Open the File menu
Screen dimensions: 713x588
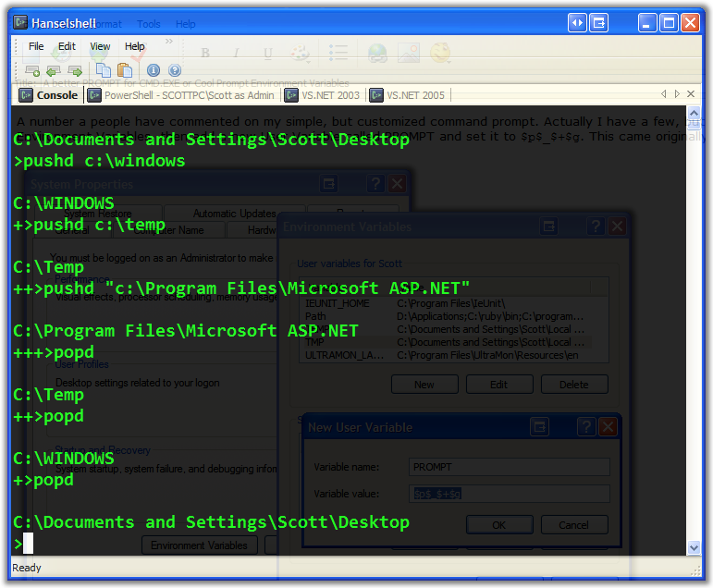tap(36, 46)
